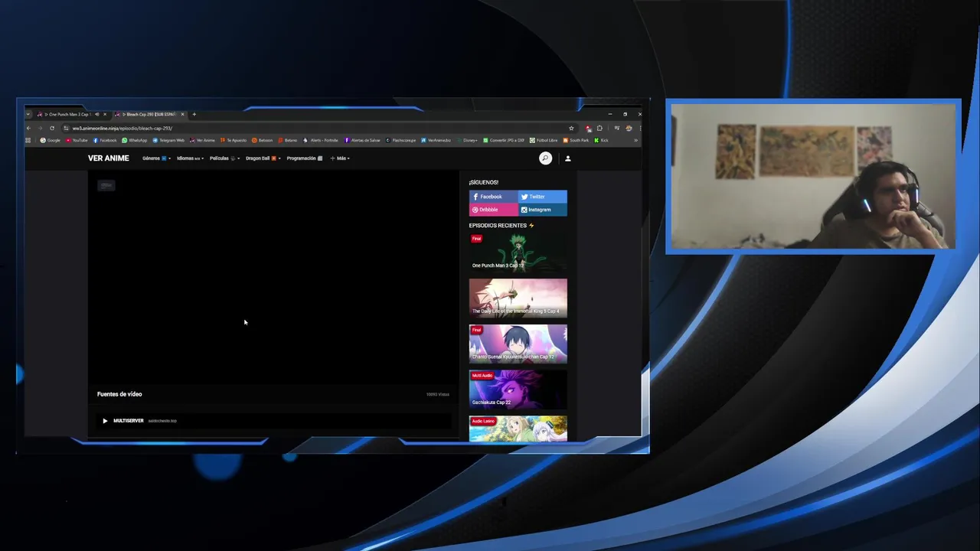Click the site search magnifier icon
Image resolution: width=980 pixels, height=551 pixels.
click(x=545, y=158)
